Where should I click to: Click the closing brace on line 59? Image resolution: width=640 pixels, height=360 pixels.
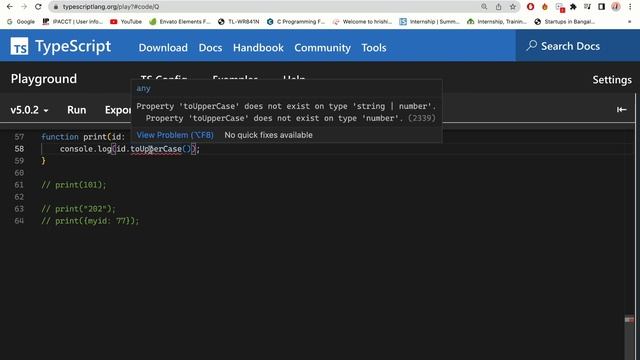click(43, 161)
